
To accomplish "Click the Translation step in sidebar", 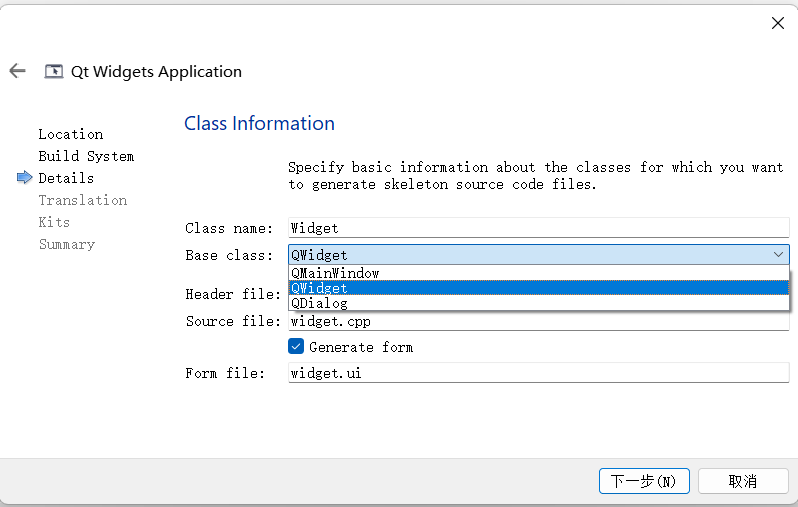I will [82, 200].
